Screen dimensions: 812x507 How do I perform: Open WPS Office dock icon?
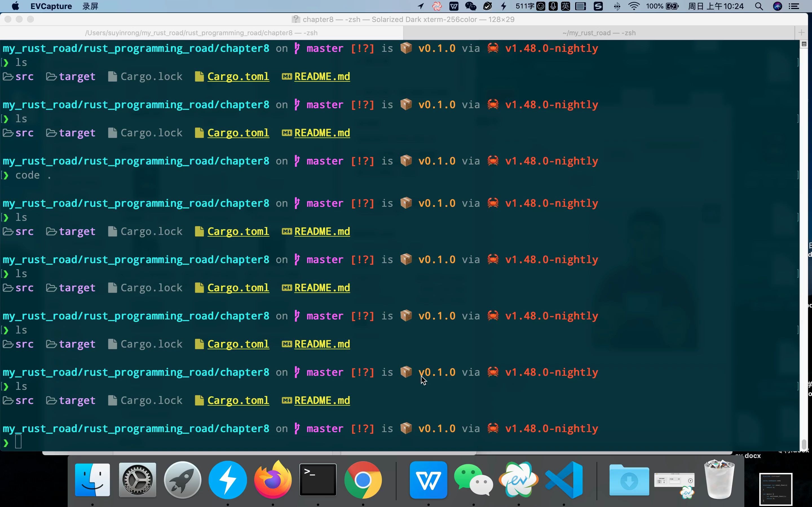[429, 480]
